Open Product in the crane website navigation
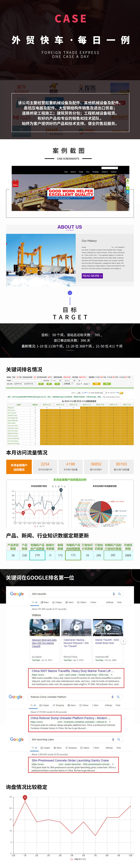Screen dimensions: 140x868 (81, 172)
